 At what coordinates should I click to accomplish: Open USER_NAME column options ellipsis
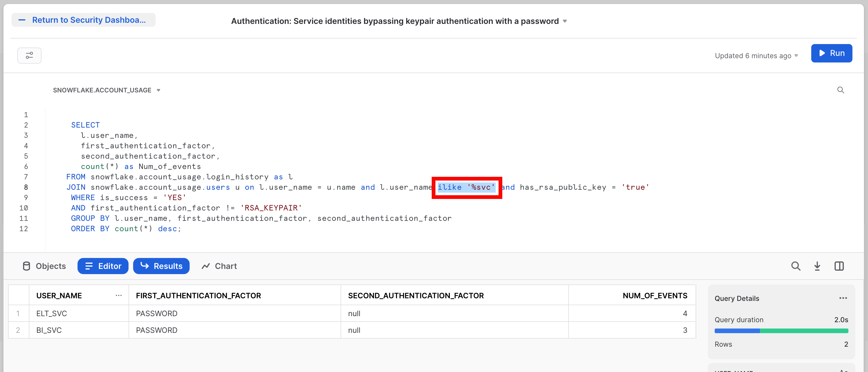[119, 296]
